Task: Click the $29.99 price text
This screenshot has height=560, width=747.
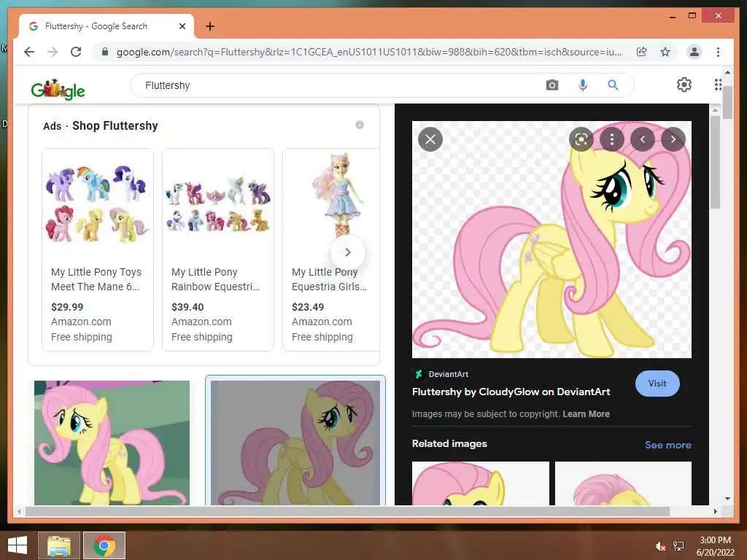Action: coord(67,307)
